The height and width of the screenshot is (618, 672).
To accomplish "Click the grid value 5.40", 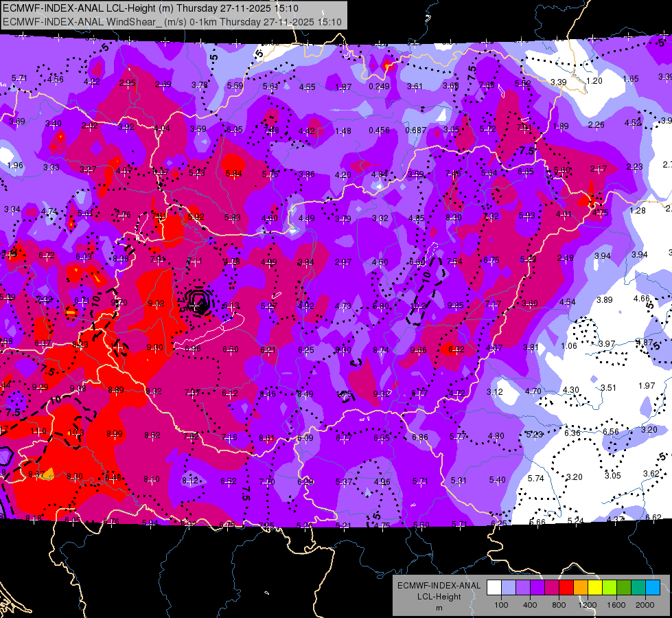I will [497, 479].
